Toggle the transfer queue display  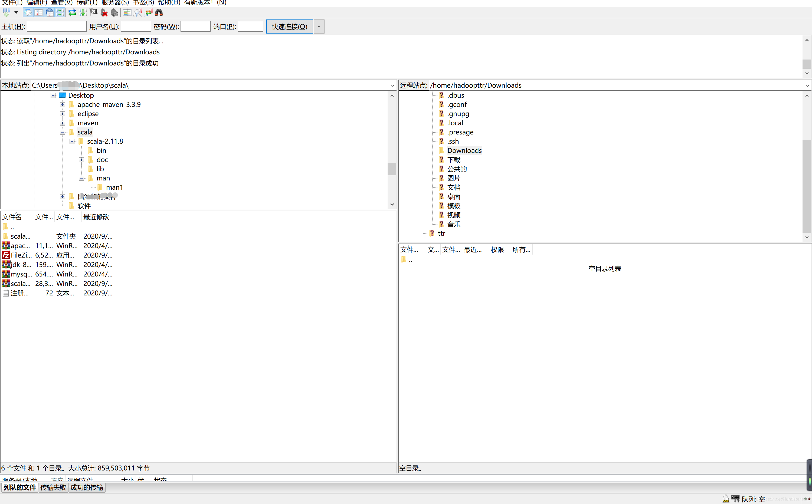(x=60, y=13)
